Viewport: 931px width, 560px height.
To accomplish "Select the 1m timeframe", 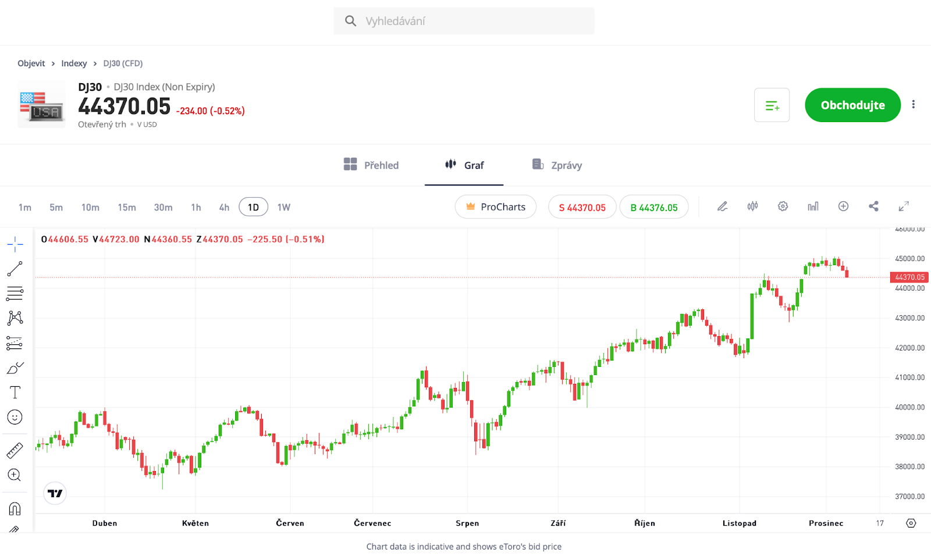I will point(25,208).
